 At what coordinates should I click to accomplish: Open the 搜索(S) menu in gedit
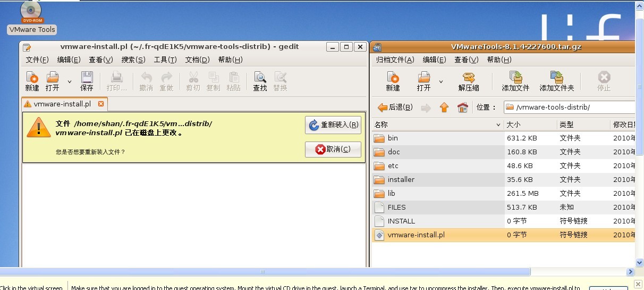[x=133, y=60]
